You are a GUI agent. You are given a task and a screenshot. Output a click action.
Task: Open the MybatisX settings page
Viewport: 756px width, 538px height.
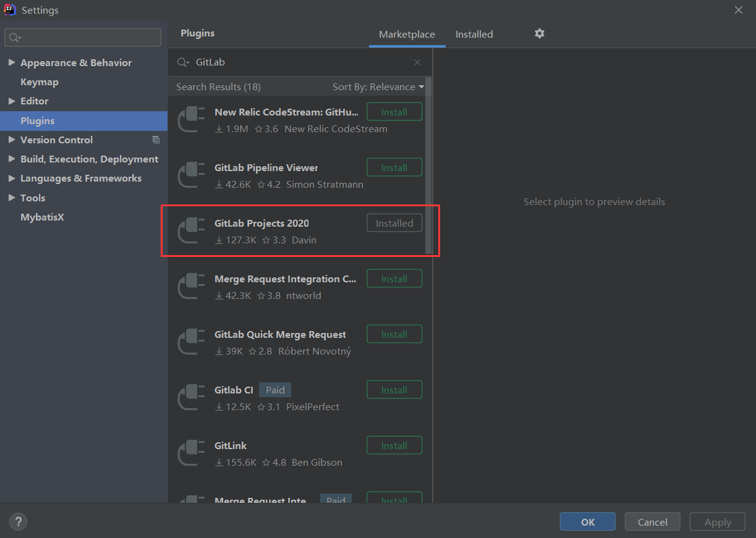[x=42, y=217]
